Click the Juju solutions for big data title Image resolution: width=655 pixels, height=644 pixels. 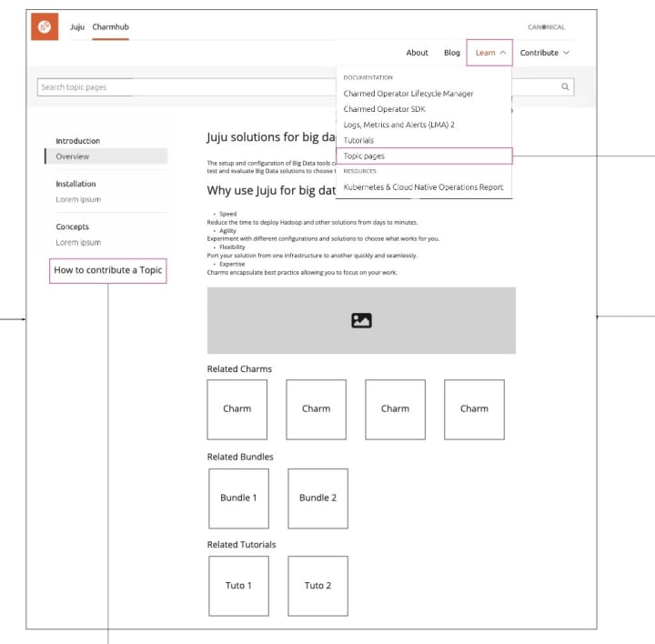tap(271, 137)
